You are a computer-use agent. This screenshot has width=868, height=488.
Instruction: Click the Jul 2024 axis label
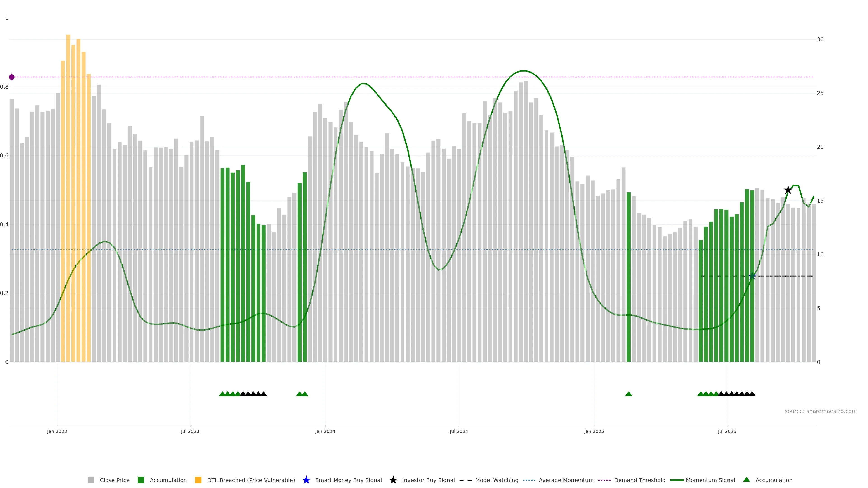[x=459, y=431]
